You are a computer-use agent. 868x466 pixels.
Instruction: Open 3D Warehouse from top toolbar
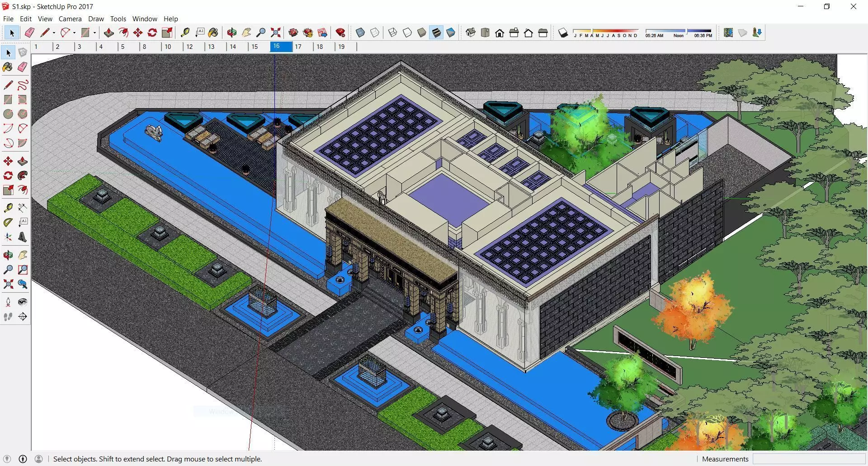click(x=293, y=33)
